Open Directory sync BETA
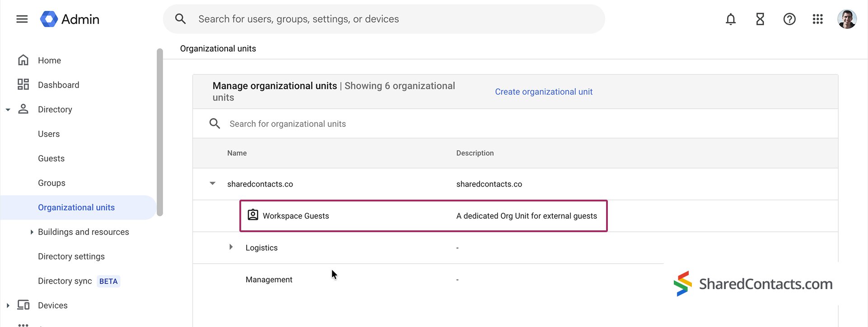868x327 pixels. click(78, 280)
